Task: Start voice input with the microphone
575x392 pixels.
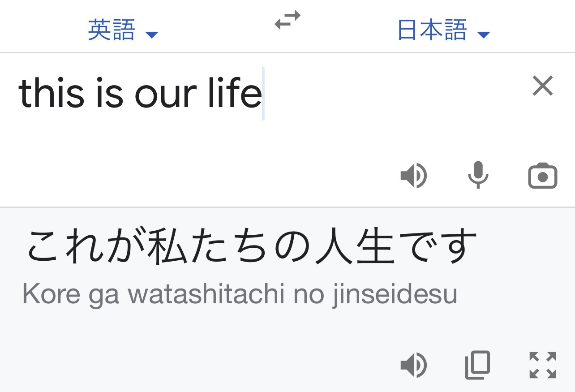Action: 478,175
